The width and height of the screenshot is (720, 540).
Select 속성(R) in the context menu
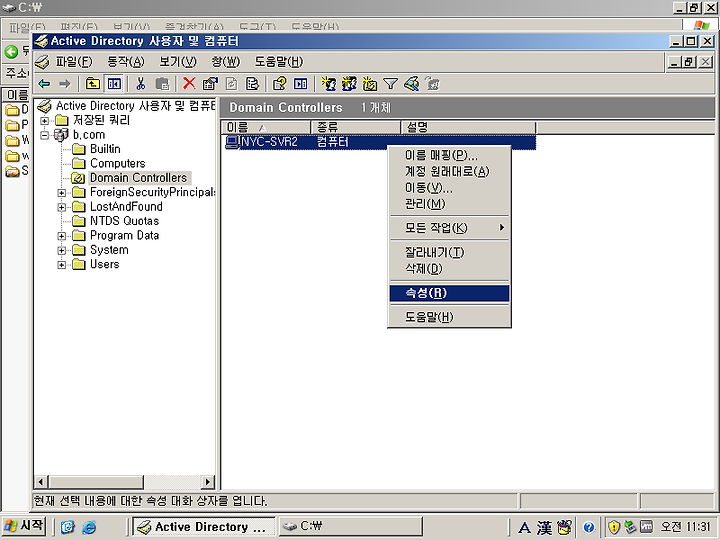click(x=450, y=293)
